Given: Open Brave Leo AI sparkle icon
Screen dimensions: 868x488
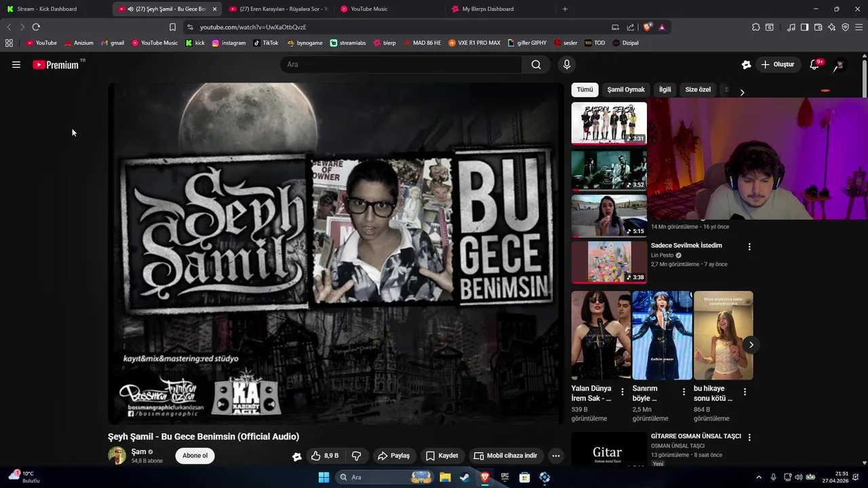Looking at the screenshot, I should tap(832, 27).
